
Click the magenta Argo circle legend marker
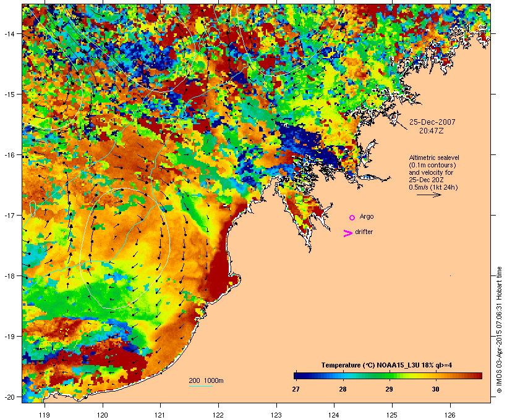pyautogui.click(x=352, y=218)
